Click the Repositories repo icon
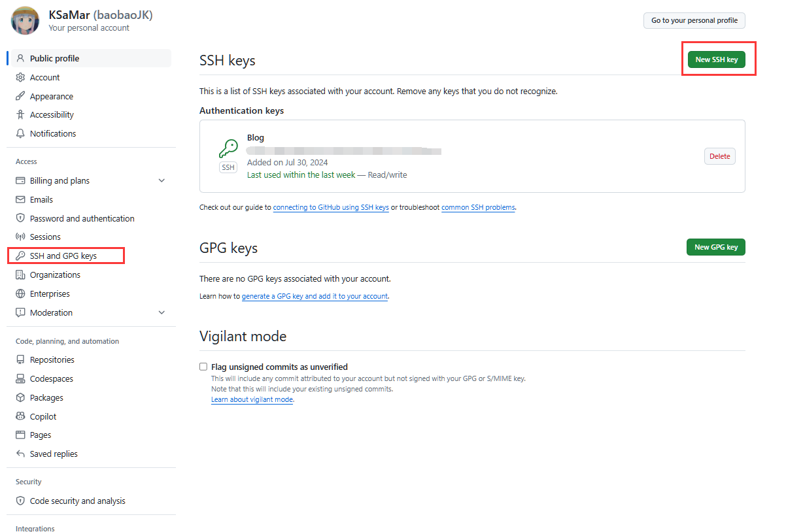 [x=20, y=359]
